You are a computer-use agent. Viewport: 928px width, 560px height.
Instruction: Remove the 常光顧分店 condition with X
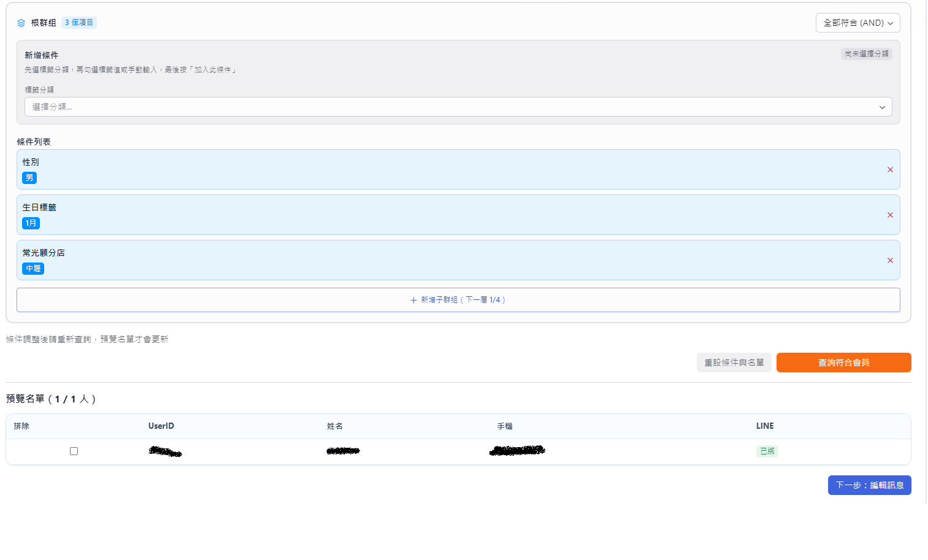coord(890,261)
